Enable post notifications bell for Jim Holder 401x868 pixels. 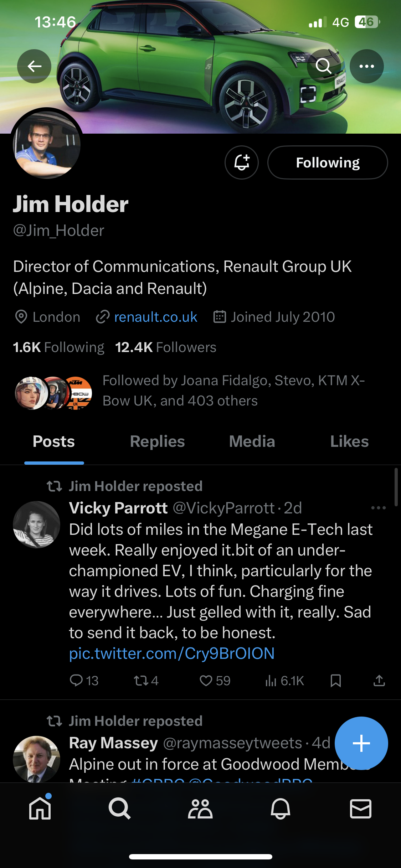click(x=242, y=162)
